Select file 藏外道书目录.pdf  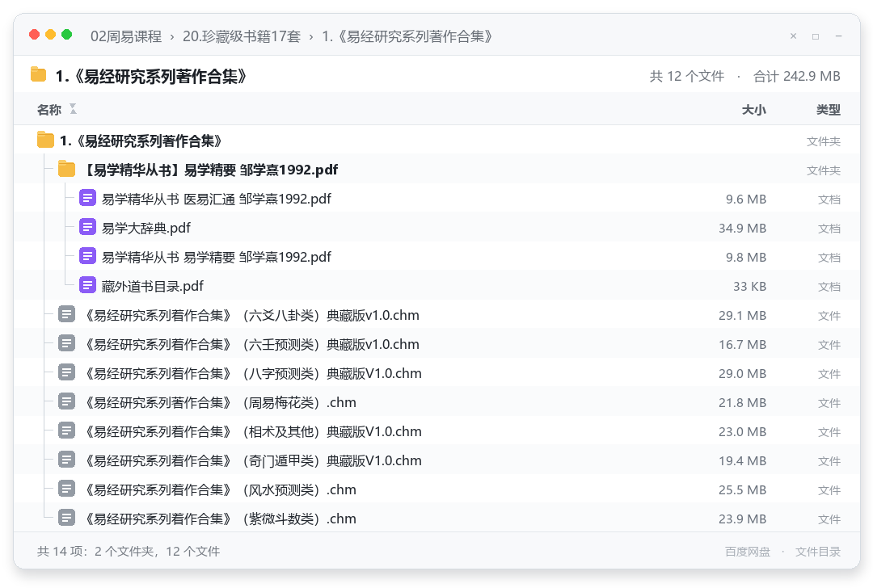(x=436, y=286)
